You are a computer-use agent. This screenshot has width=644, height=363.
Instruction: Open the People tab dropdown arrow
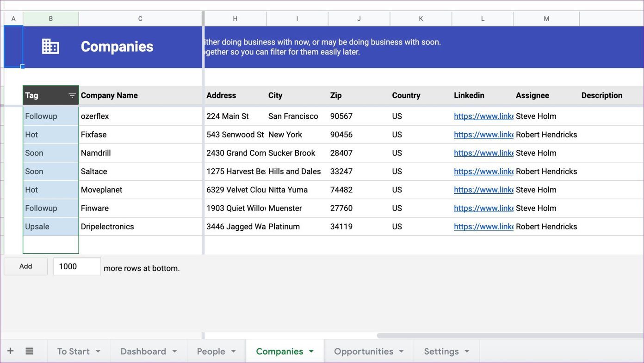click(234, 351)
